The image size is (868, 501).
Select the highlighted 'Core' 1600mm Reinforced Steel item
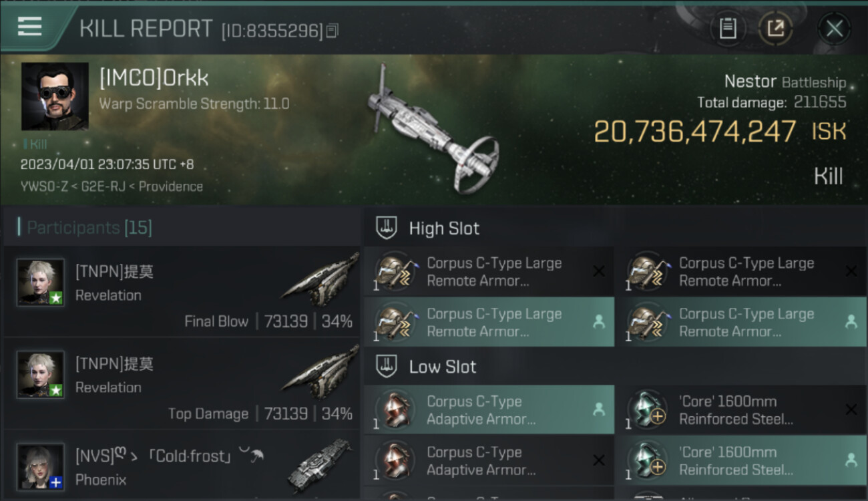pyautogui.click(x=740, y=460)
